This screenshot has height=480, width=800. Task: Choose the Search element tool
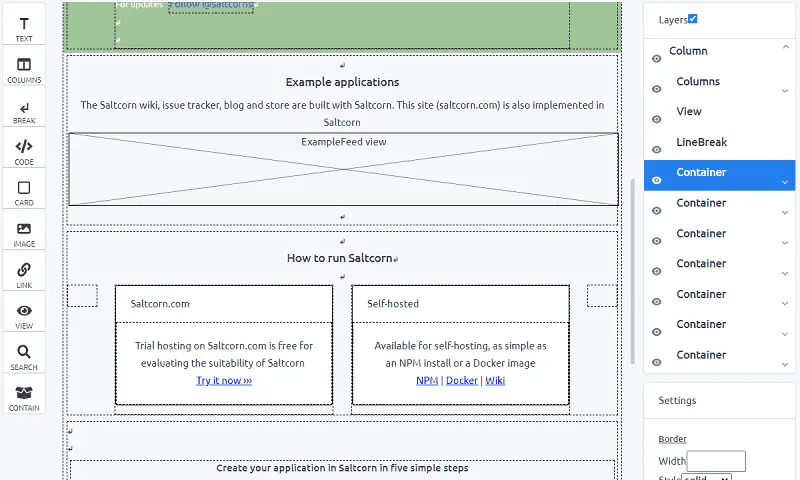[24, 356]
